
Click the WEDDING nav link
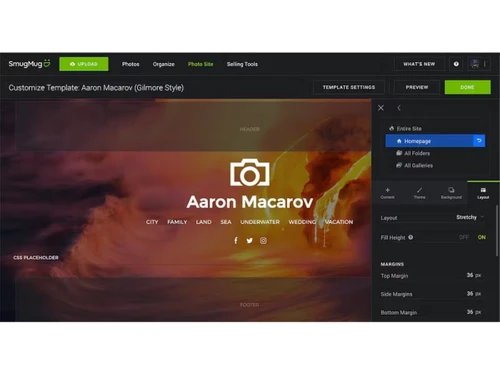point(302,222)
